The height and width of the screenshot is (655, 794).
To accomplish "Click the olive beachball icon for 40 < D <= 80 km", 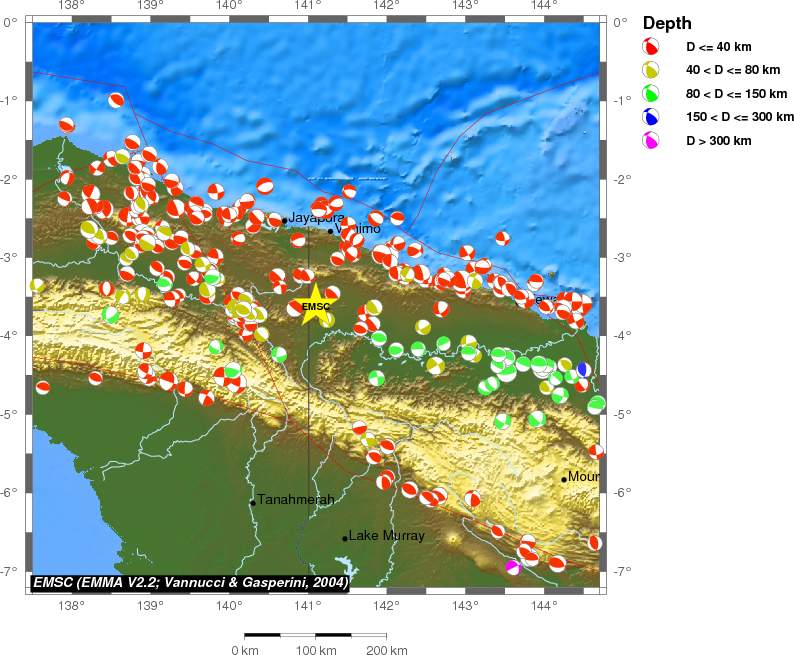I will pyautogui.click(x=651, y=70).
